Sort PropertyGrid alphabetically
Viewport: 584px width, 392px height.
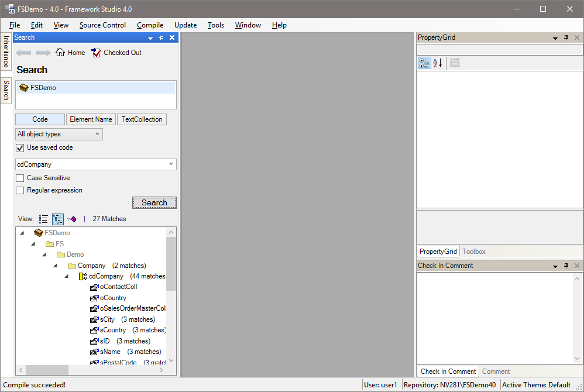coord(437,63)
